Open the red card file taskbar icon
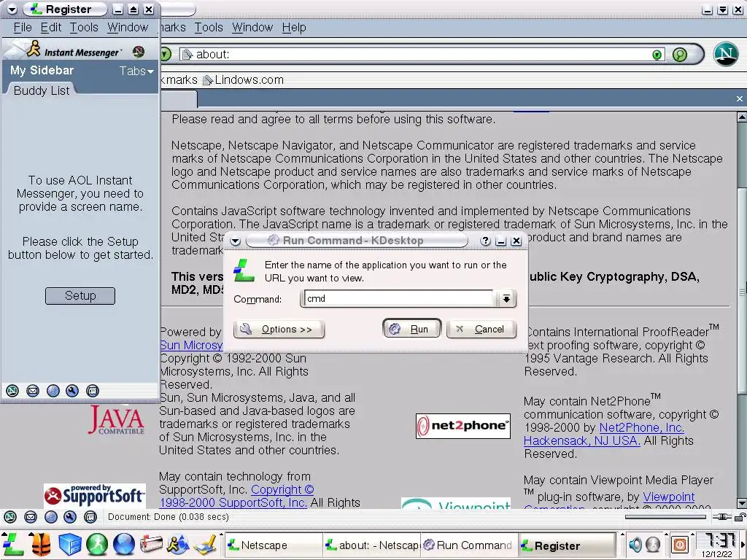This screenshot has height=560, width=747. point(151,545)
